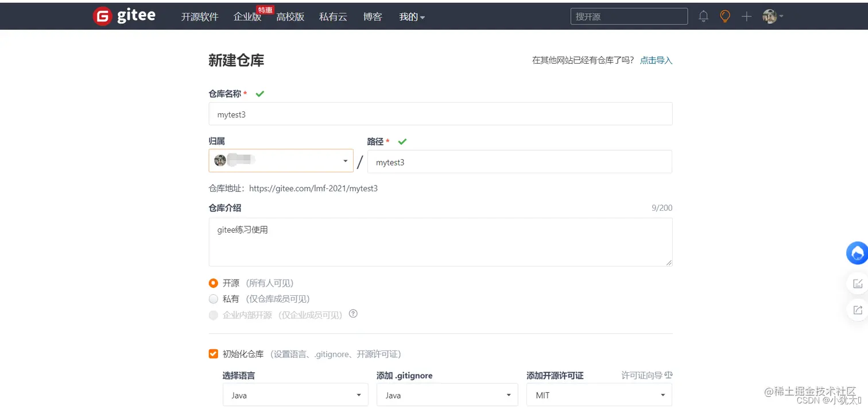The image size is (868, 409).
Task: Click the 搜开源 search box
Action: point(629,17)
